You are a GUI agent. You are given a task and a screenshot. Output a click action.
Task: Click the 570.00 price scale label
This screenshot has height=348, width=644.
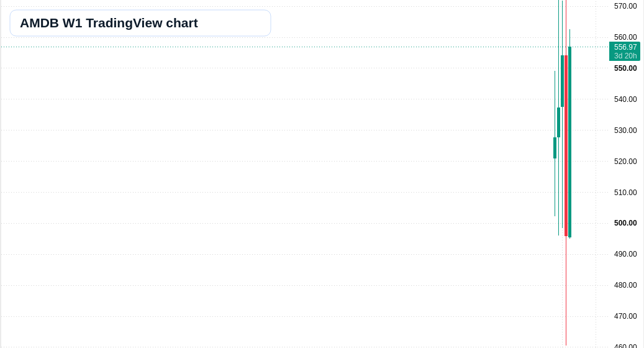click(625, 6)
